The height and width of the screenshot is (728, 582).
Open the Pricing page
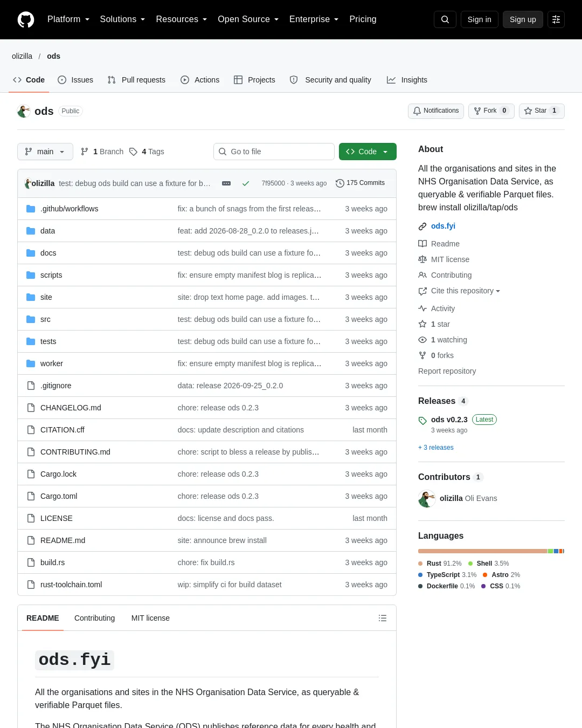(363, 19)
